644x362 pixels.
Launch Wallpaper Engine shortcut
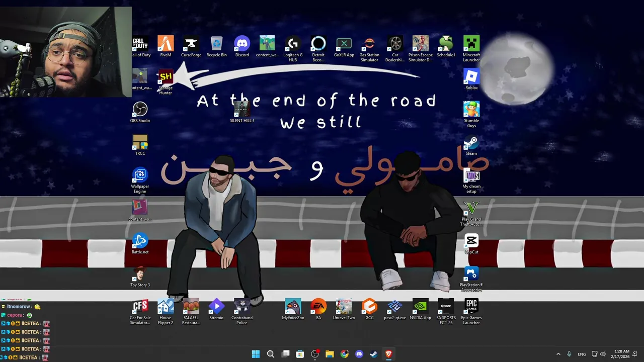coord(140,180)
